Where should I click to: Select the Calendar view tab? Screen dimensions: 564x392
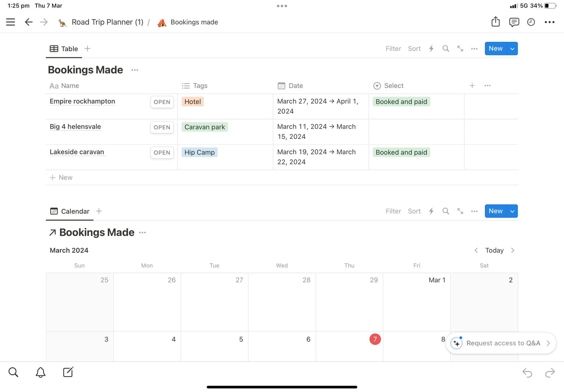click(x=70, y=211)
